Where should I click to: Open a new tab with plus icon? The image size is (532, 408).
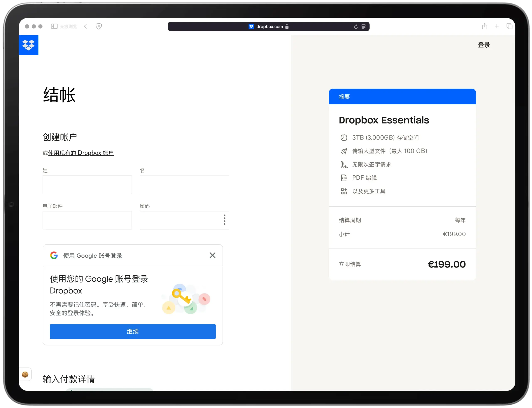(x=497, y=26)
